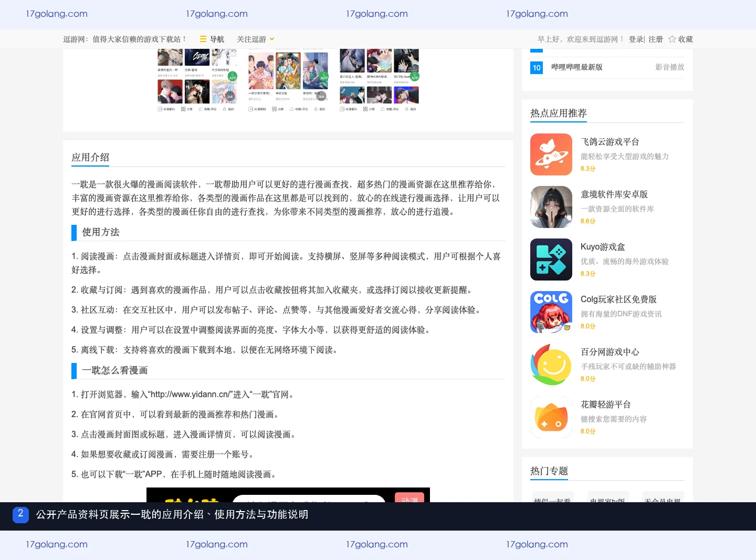
Task: Open 花瓣轻游平台 app icon
Action: coord(551,417)
